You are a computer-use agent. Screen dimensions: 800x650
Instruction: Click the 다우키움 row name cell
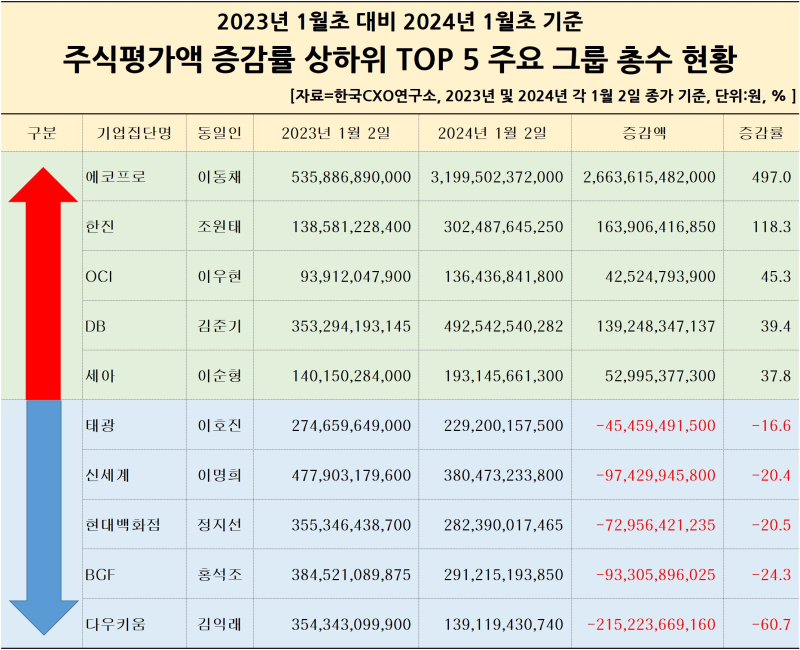134,624
